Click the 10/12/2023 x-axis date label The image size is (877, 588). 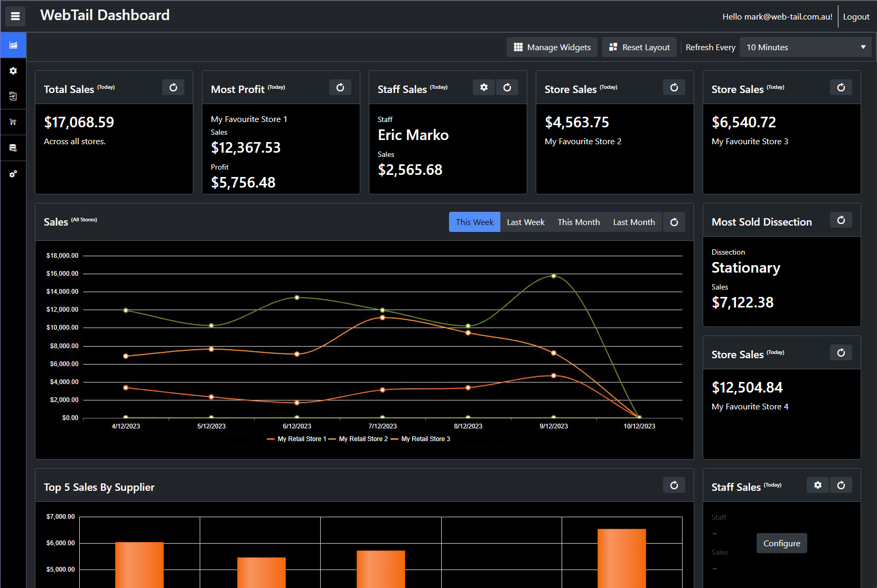[x=639, y=426]
